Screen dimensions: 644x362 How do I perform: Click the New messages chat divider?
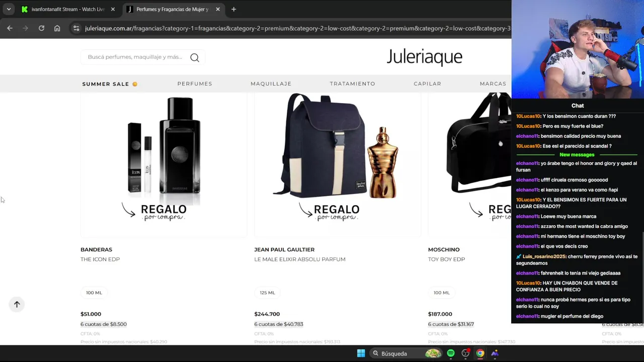(577, 155)
